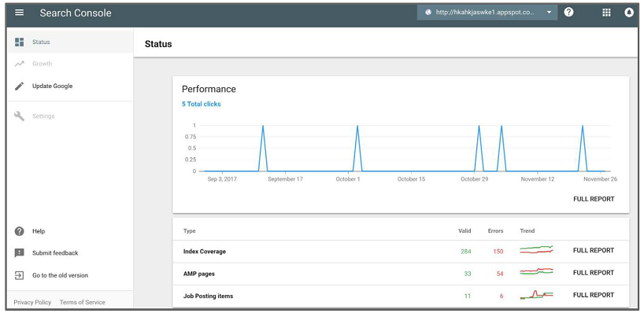Select the property URL hkahkjaswke1.appspot.co
This screenshot has width=644, height=313.
485,13
